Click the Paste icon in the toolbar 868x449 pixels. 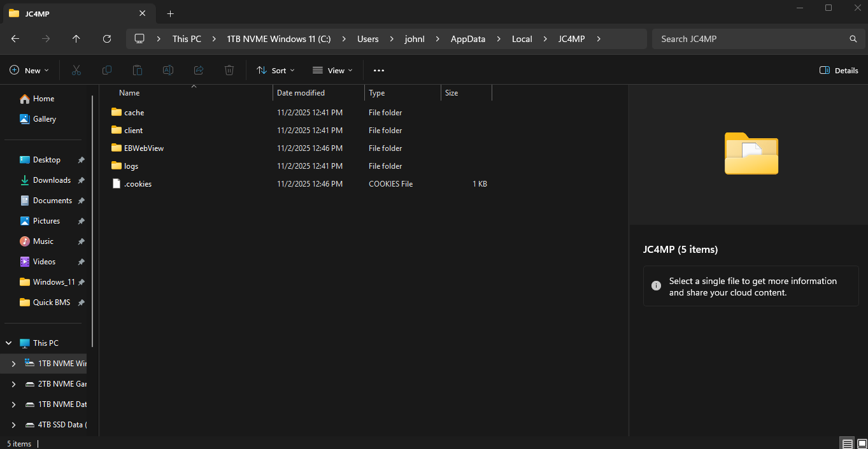click(x=137, y=70)
